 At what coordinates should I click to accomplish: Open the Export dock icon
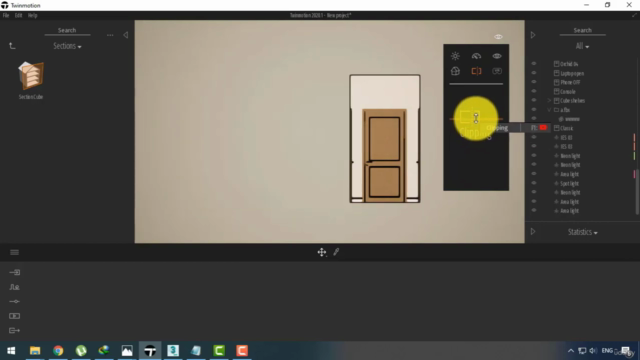[x=15, y=331]
